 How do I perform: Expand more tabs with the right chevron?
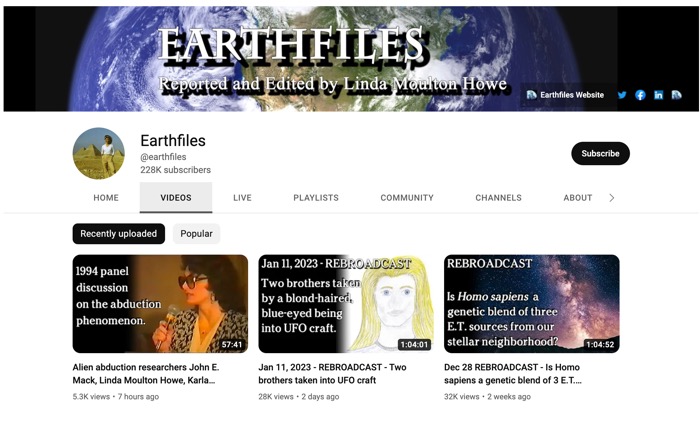[x=612, y=198]
